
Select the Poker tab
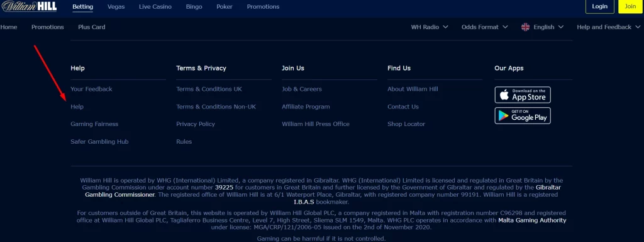225,6
